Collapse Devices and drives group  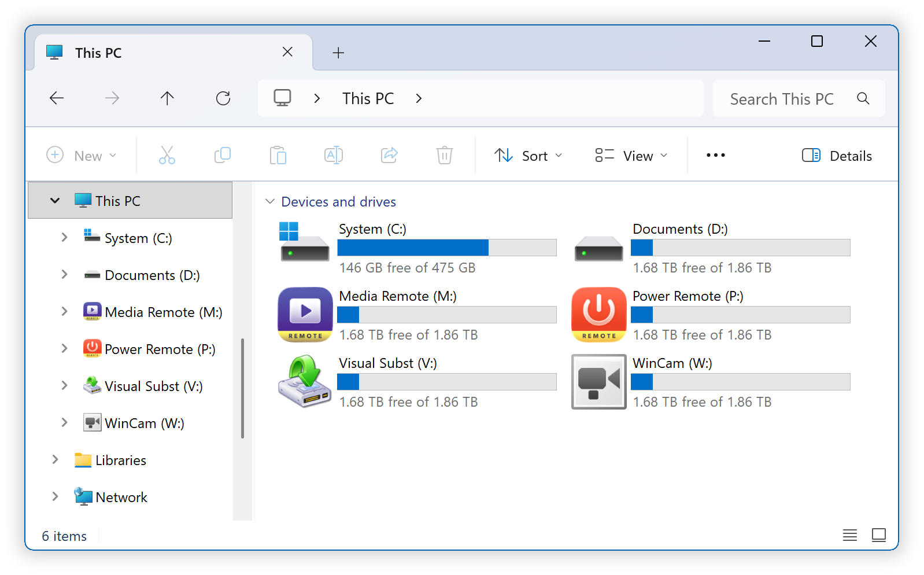[x=270, y=201]
